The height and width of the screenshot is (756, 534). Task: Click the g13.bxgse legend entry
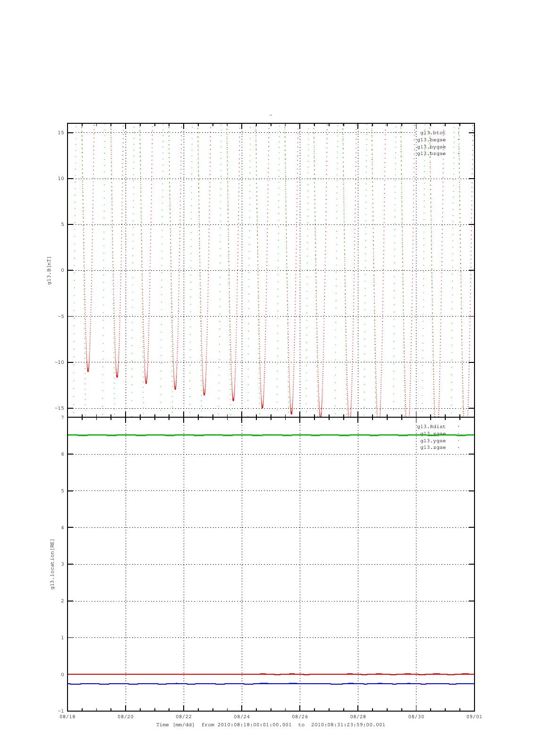pyautogui.click(x=431, y=140)
